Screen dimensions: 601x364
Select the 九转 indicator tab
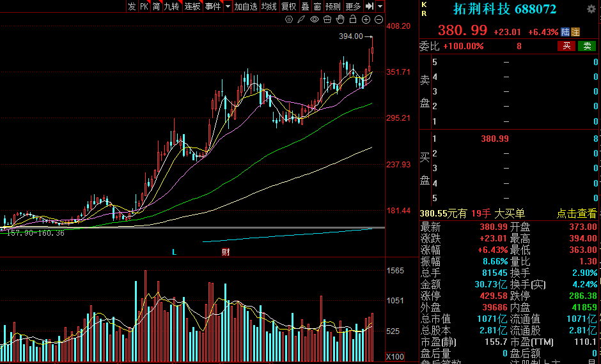pos(171,6)
